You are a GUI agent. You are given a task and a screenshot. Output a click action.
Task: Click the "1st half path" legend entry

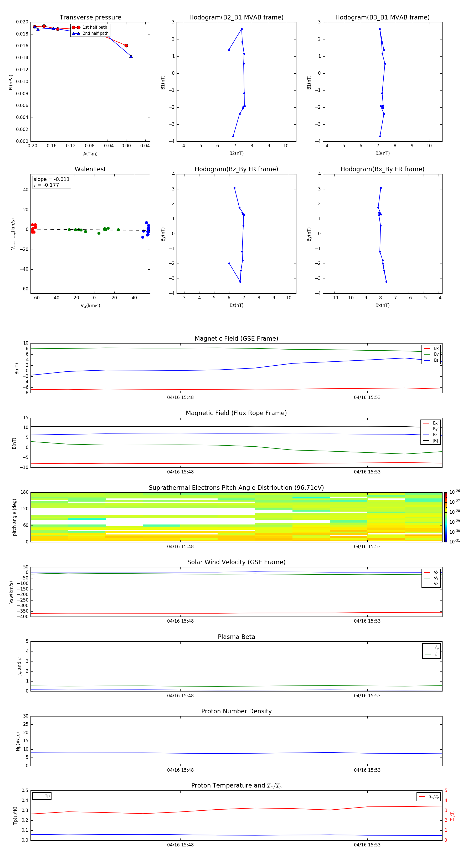pos(90,27)
